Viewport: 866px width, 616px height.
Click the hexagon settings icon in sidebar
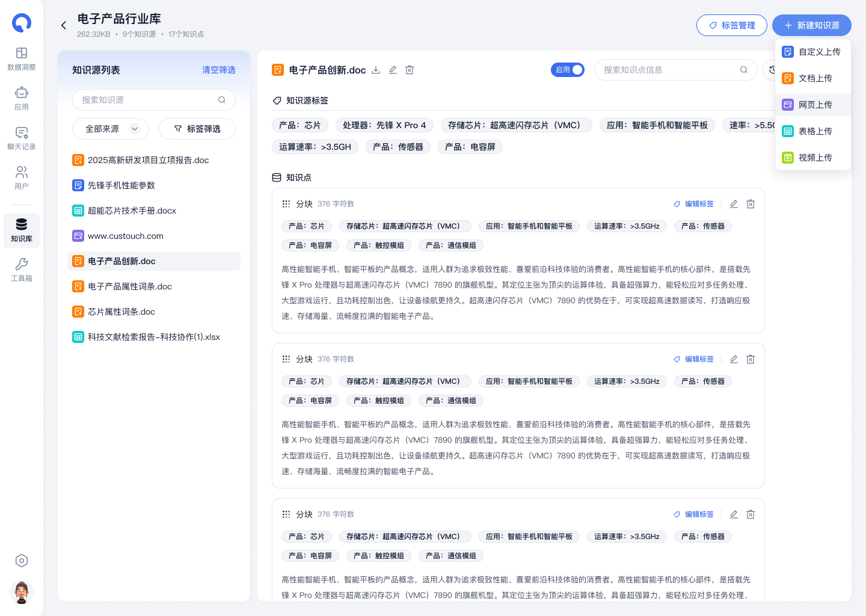(22, 561)
